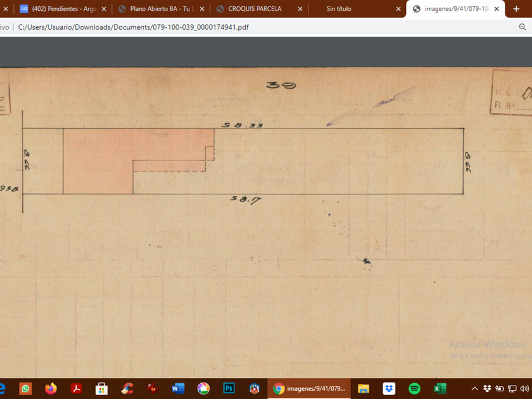Open WhatsApp from the taskbar
The height and width of the screenshot is (399, 532).
(x=25, y=388)
